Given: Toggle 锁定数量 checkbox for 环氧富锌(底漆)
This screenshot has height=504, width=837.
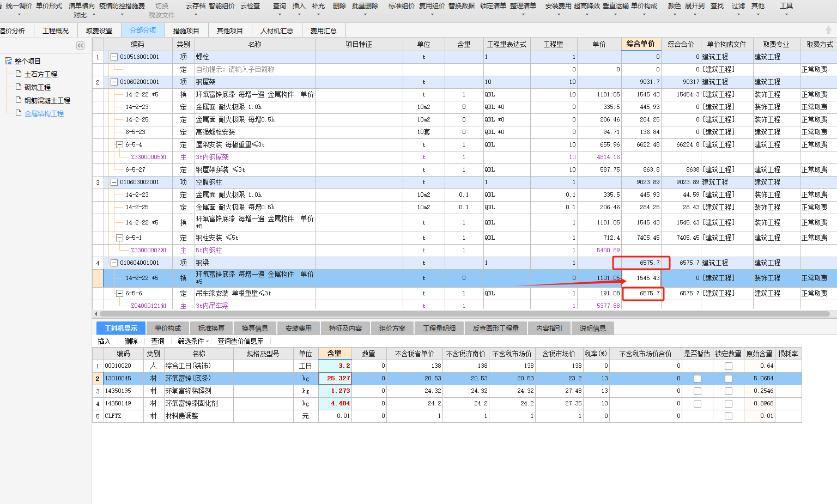Looking at the screenshot, I should click(729, 379).
